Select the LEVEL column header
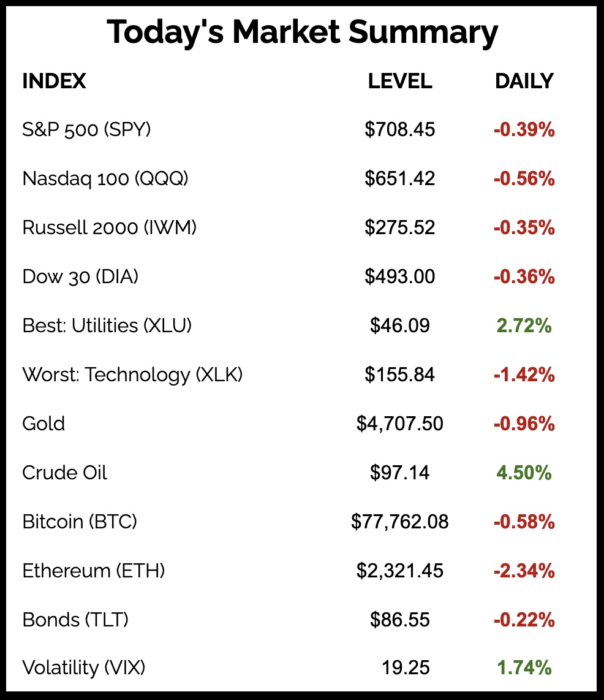Screen dimensions: 604x700 click(399, 81)
